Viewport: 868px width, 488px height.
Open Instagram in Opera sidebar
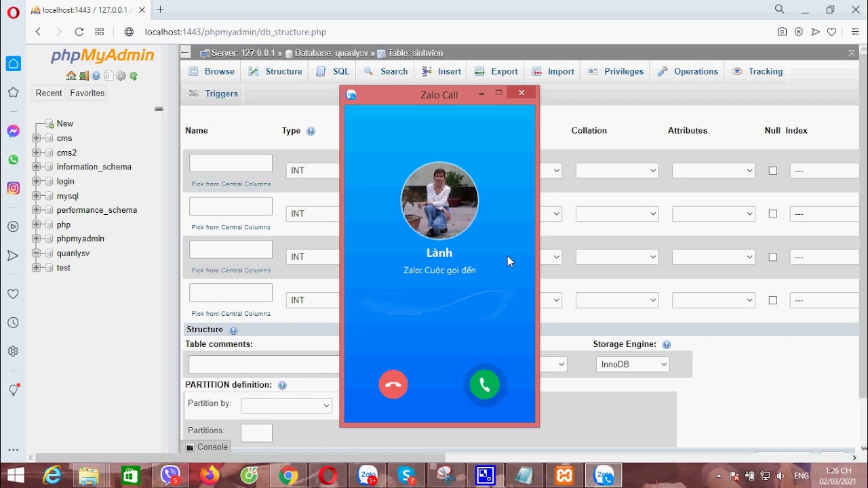(14, 188)
